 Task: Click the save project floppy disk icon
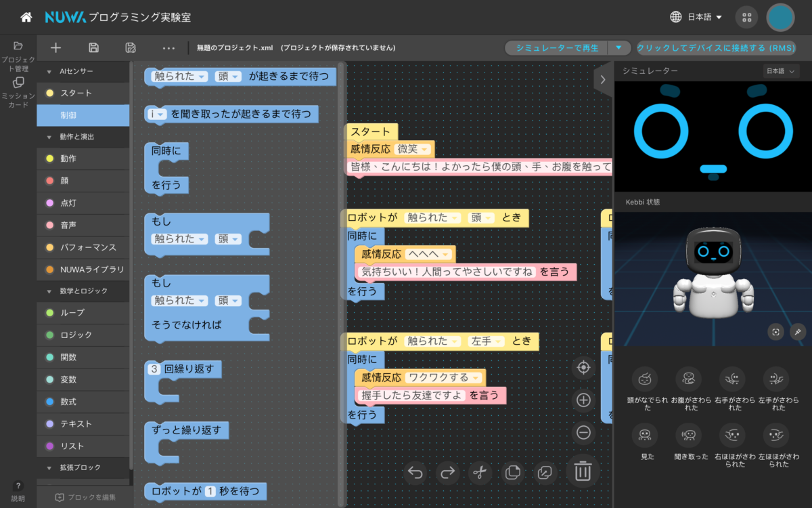pyautogui.click(x=94, y=47)
